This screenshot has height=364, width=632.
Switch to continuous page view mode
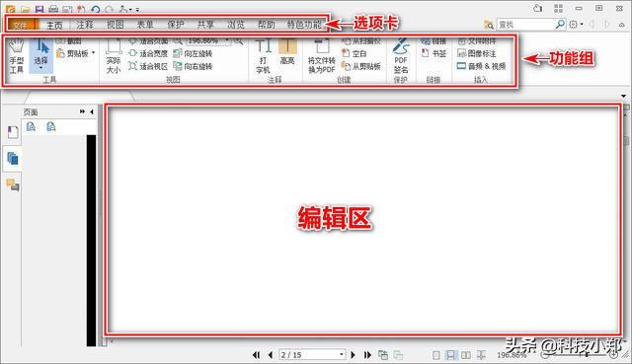coord(451,355)
